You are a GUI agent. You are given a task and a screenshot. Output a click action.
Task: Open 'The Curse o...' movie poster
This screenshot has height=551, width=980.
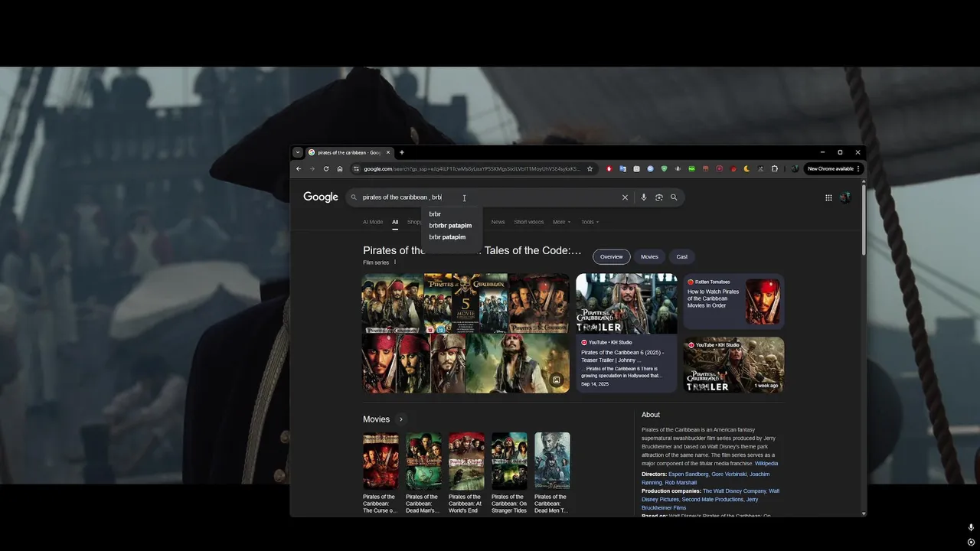tap(381, 461)
